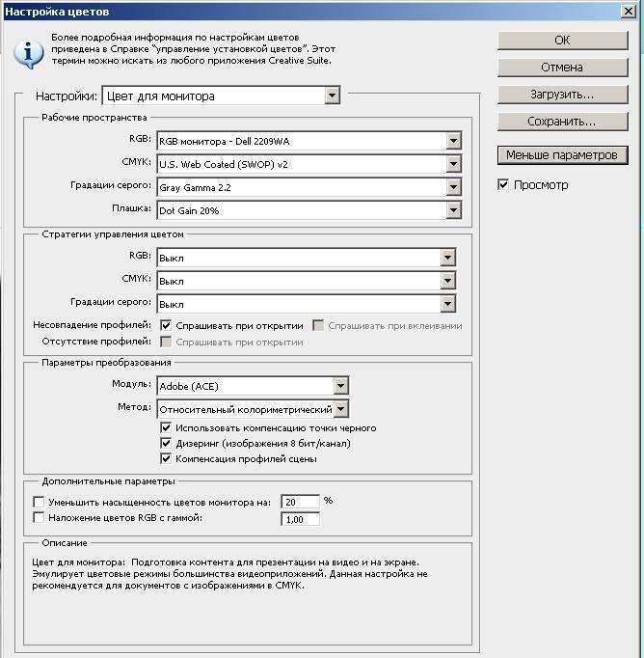
Task: Enable Уменьшить насыщенность цветов монитора checkbox
Action: pos(39,503)
